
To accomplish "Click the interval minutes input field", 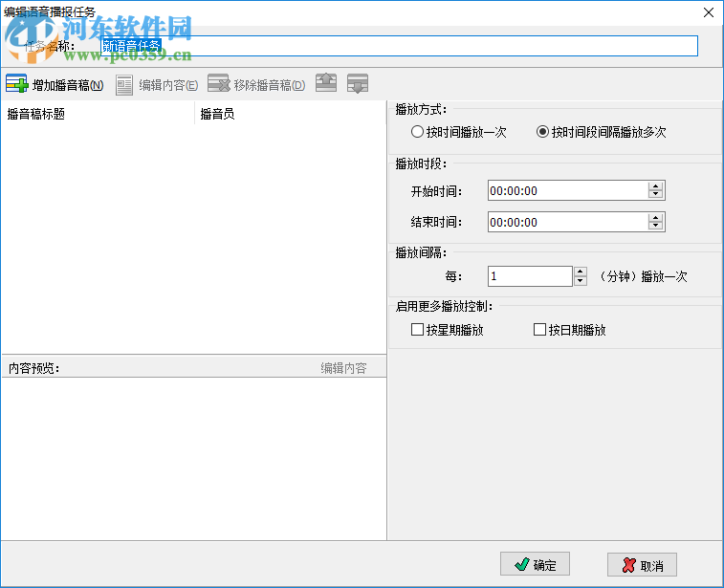I will click(530, 276).
